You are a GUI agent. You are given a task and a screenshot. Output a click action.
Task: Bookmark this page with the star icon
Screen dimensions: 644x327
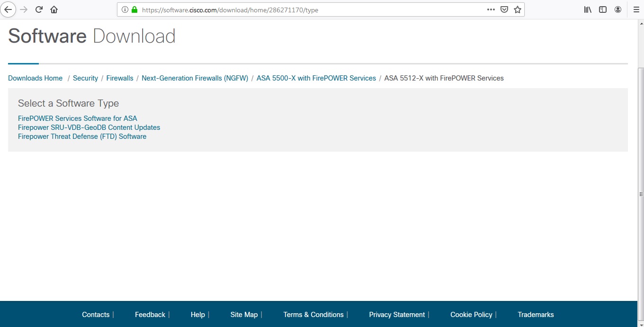click(x=517, y=9)
